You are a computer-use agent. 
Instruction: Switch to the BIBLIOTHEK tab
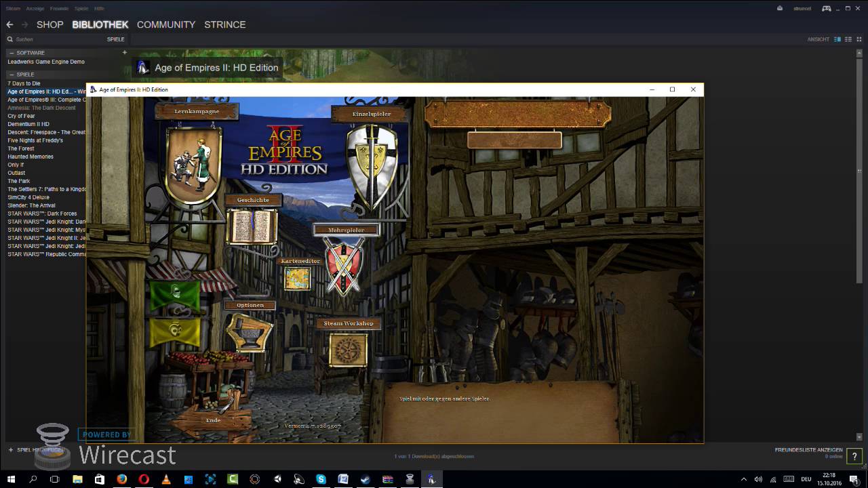click(100, 24)
